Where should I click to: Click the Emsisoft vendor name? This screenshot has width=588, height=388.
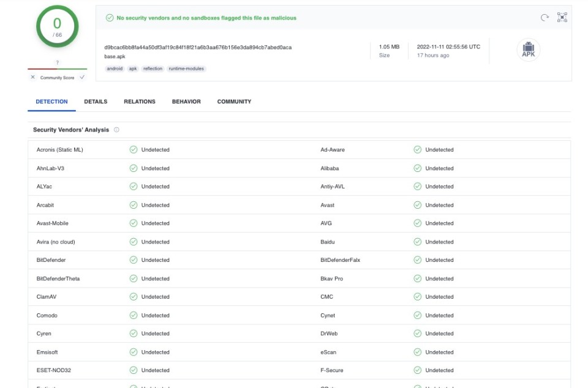point(47,352)
